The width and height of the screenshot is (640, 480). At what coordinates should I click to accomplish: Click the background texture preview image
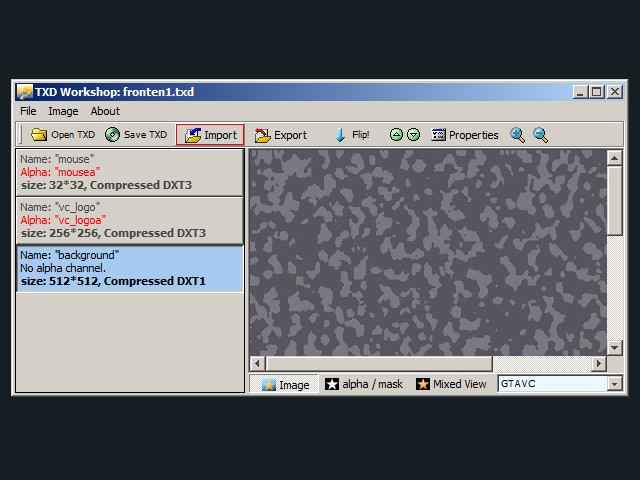coord(428,252)
